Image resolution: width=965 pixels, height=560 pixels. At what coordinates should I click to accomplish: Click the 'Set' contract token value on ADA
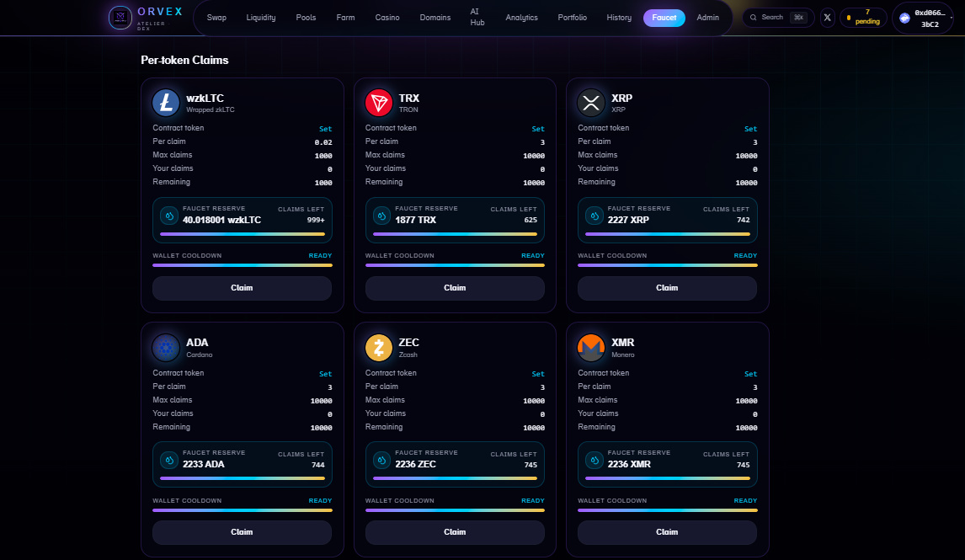(x=326, y=374)
